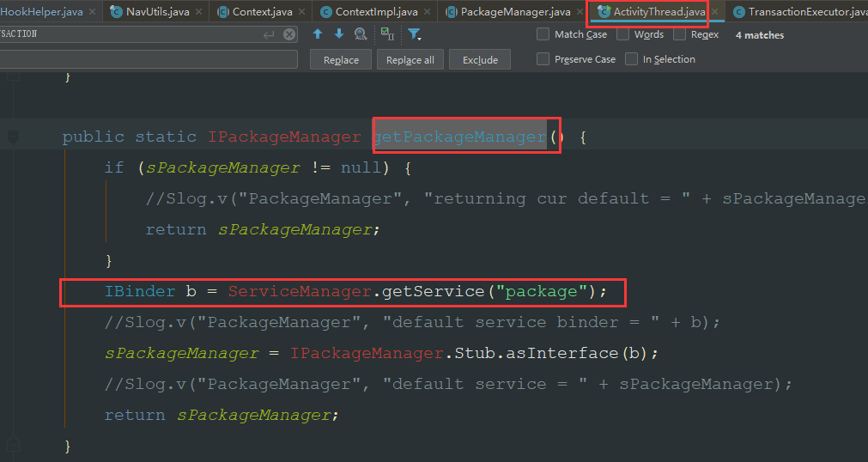
Task: Click the 'return sPackageManager;' inside if block
Action: [263, 229]
